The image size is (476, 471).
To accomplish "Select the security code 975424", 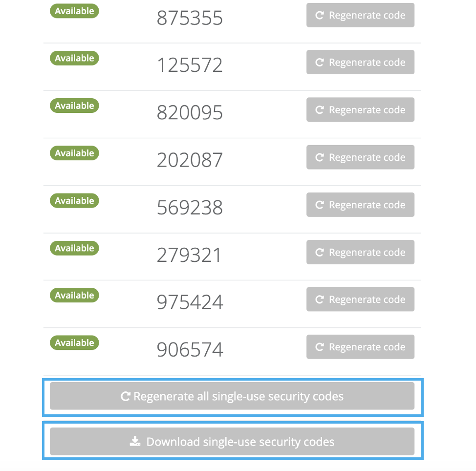I will point(190,302).
